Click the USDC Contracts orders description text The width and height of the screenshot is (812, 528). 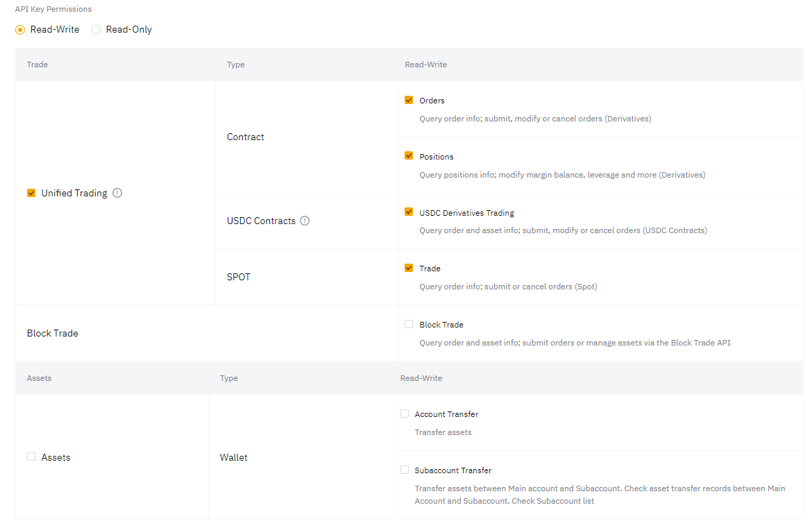click(564, 230)
